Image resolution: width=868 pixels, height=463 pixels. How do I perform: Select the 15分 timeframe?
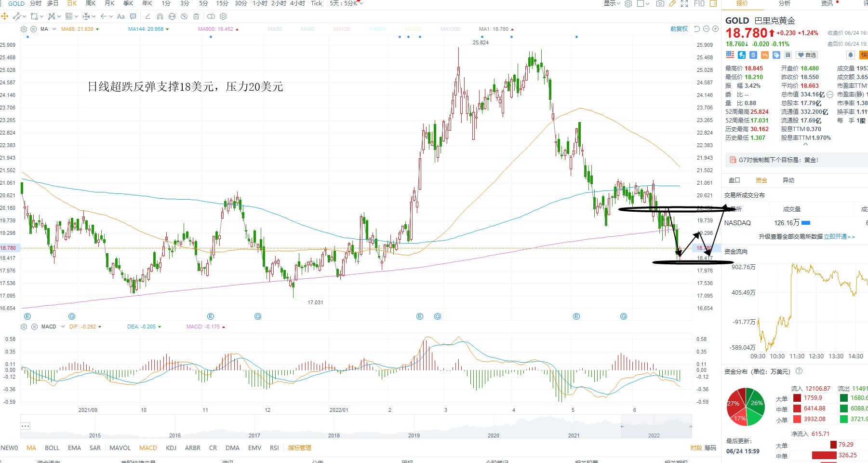tap(222, 3)
